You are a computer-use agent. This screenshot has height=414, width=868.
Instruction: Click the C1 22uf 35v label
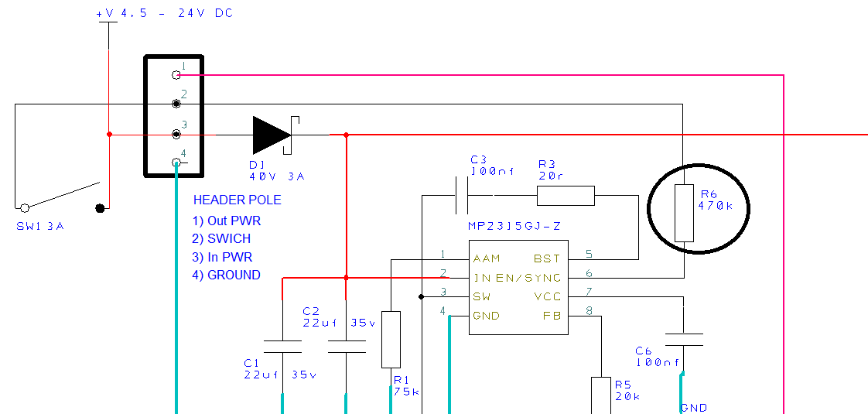click(280, 368)
